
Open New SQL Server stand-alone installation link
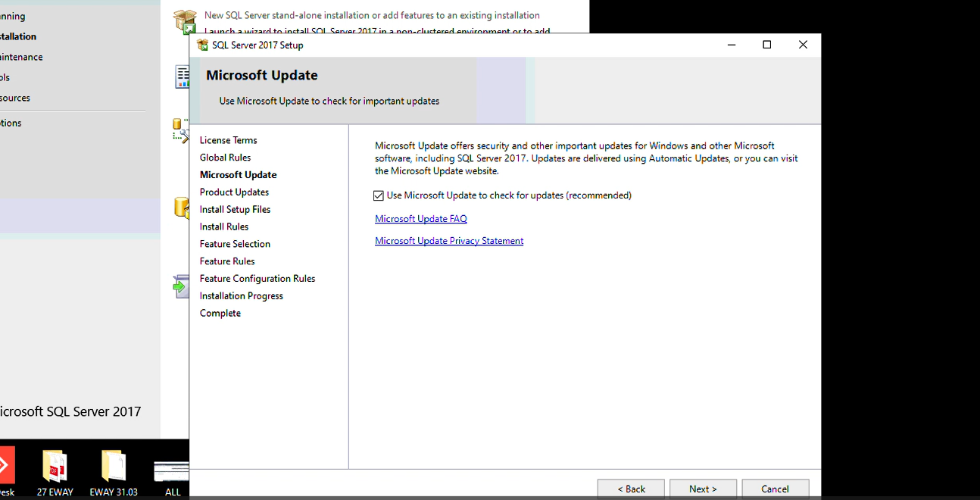coord(372,15)
